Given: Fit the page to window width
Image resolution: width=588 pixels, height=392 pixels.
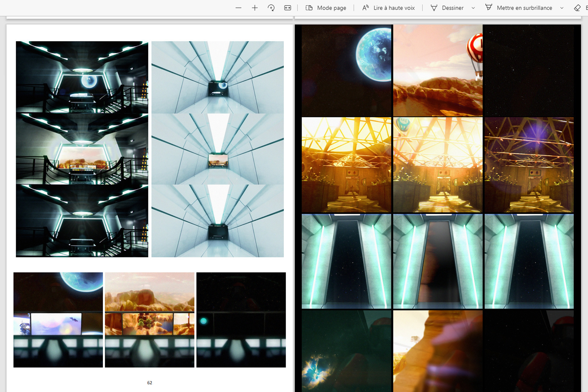Looking at the screenshot, I should coord(287,8).
